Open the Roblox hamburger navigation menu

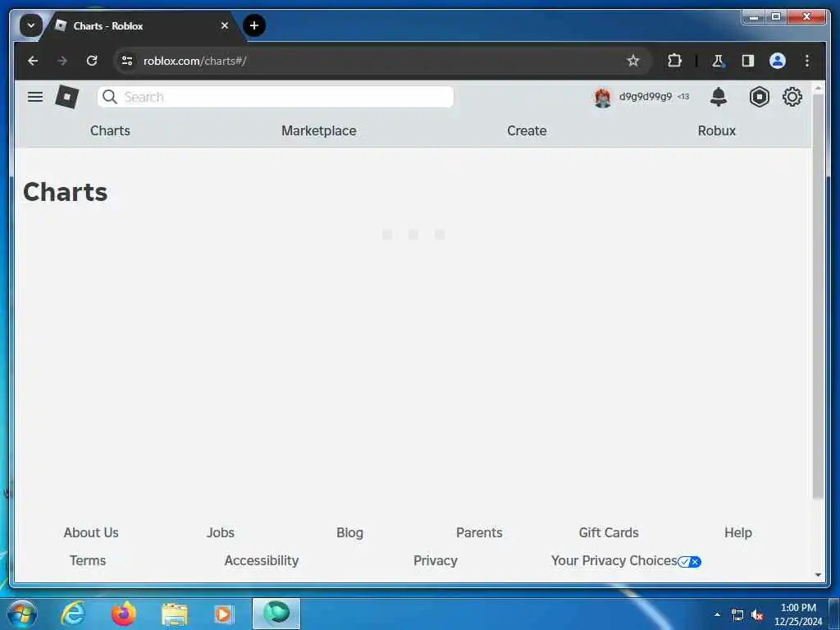tap(35, 97)
